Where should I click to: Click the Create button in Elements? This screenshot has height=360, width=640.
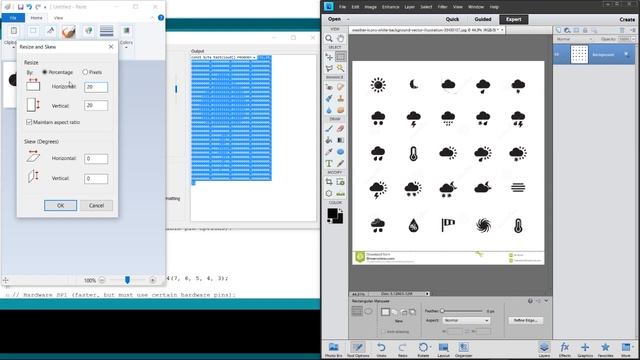coord(627,19)
